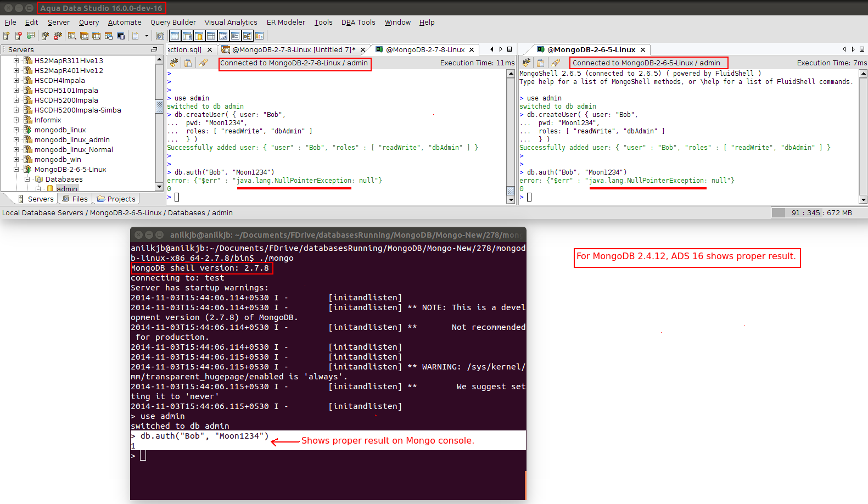Open the DBA Tools menu

point(359,23)
